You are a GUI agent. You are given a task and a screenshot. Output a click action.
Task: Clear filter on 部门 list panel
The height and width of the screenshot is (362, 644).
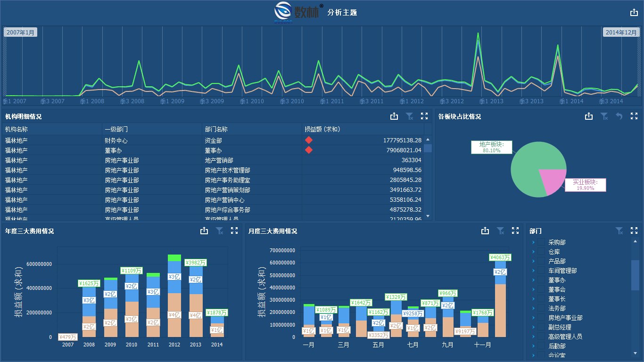[x=619, y=230]
